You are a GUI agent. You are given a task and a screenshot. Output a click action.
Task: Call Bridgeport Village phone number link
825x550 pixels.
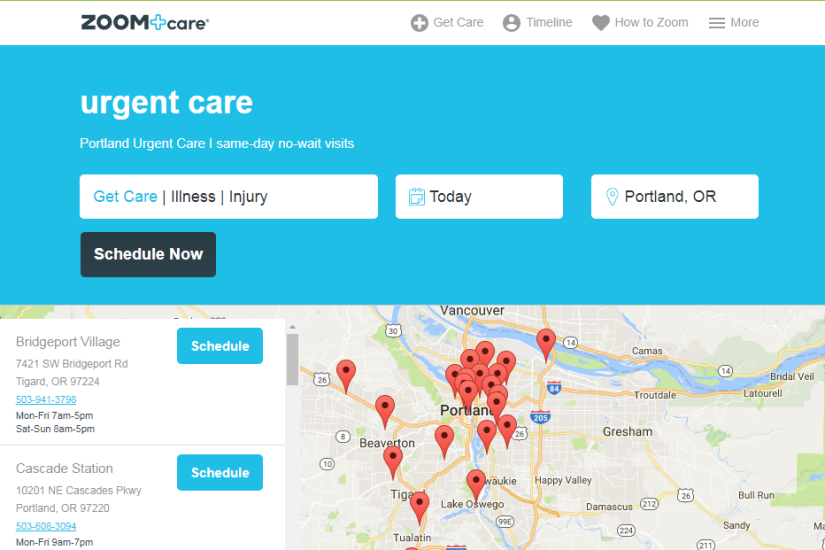pyautogui.click(x=46, y=399)
